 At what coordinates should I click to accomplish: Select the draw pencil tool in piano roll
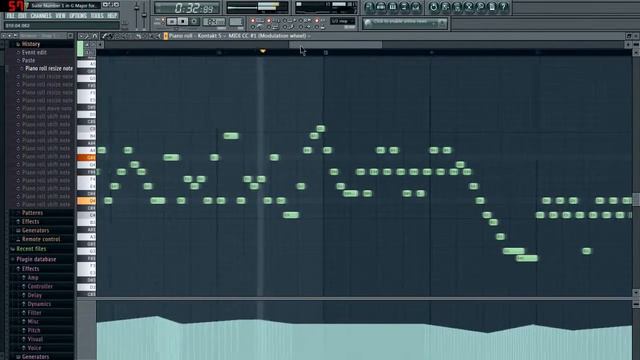coord(104,36)
